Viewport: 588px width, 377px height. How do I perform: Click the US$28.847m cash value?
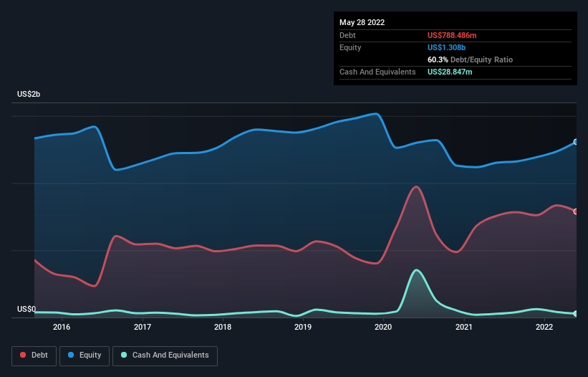point(450,72)
